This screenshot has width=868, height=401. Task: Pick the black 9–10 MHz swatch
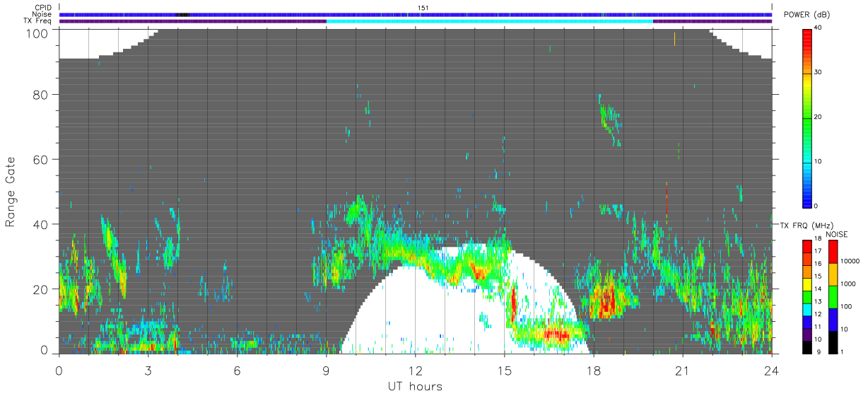click(x=807, y=347)
